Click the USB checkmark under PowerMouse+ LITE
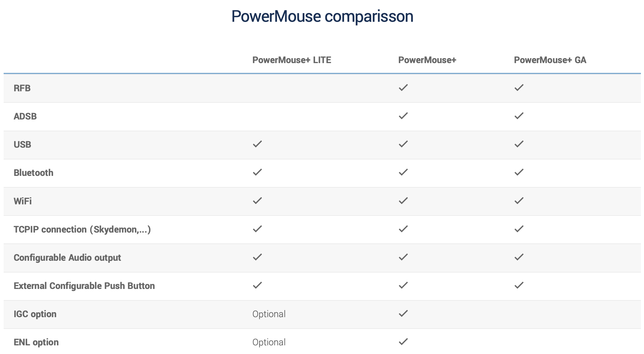 click(x=257, y=144)
